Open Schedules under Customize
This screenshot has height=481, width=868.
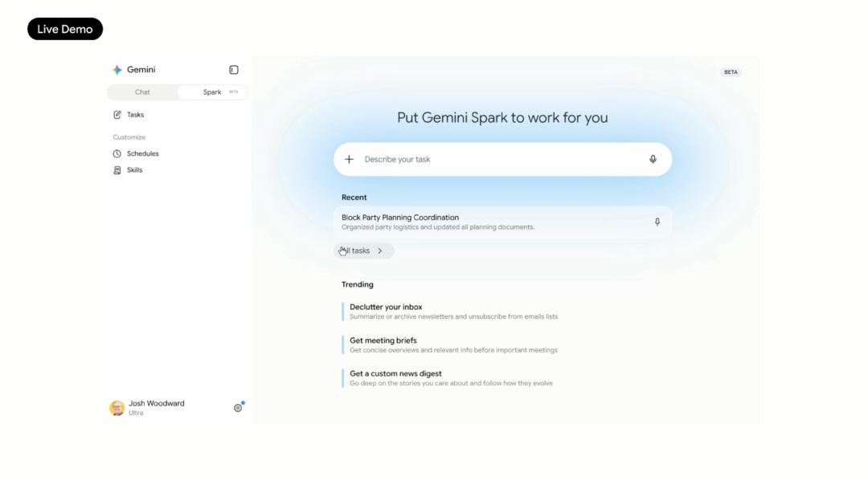coord(143,153)
